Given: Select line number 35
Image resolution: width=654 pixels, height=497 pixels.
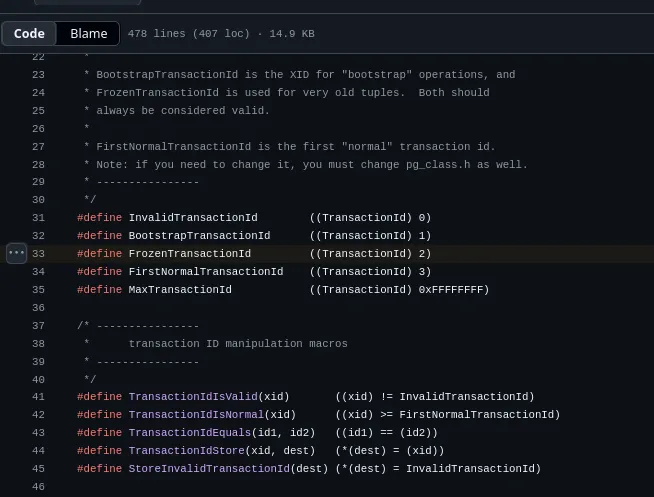Looking at the screenshot, I should pos(38,289).
